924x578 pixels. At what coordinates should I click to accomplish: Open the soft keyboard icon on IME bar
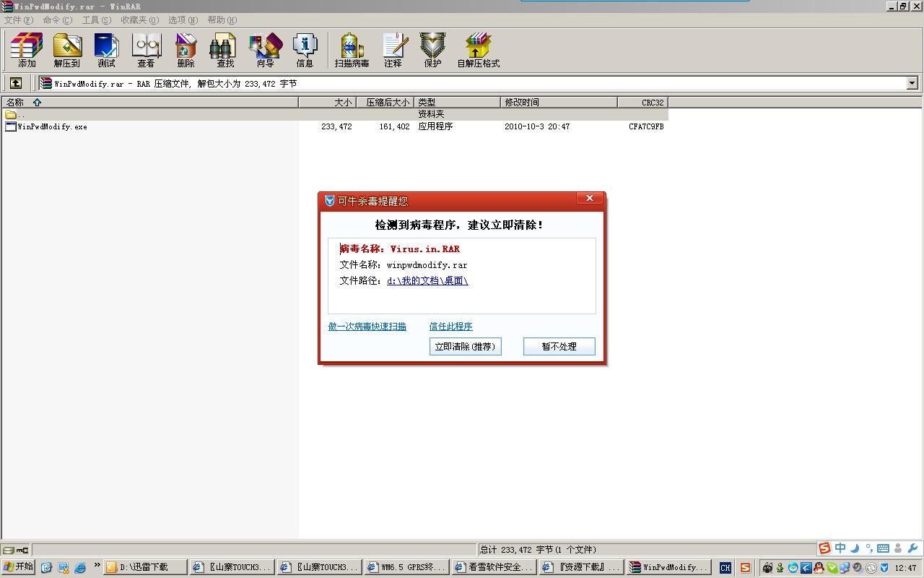883,548
